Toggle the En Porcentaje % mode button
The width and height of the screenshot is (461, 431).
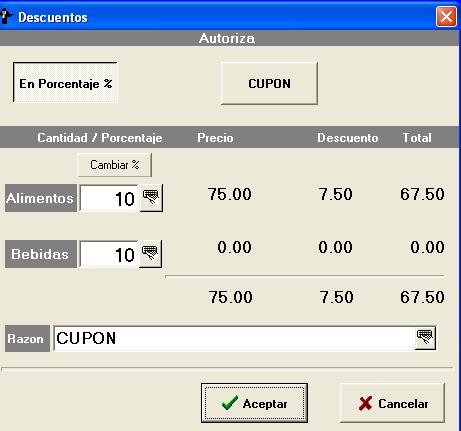65,82
